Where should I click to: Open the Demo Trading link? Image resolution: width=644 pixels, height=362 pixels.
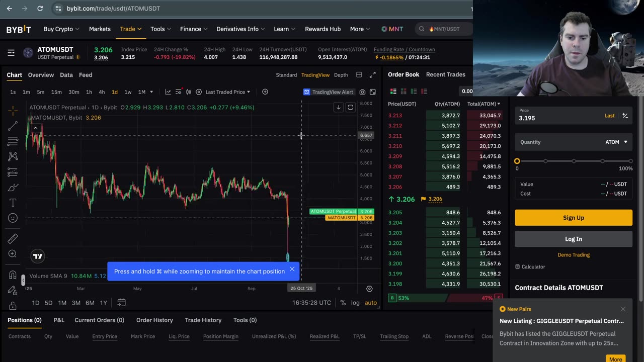pos(574,255)
